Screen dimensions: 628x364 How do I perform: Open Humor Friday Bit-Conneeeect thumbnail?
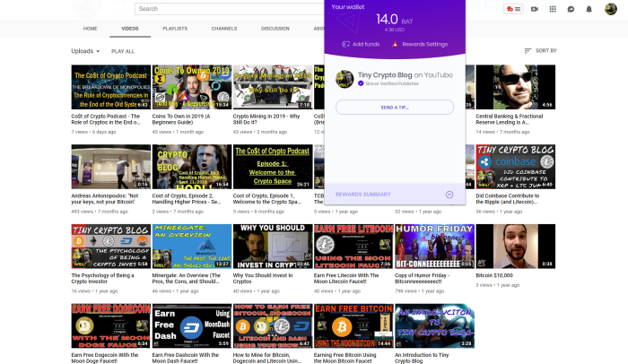434,247
